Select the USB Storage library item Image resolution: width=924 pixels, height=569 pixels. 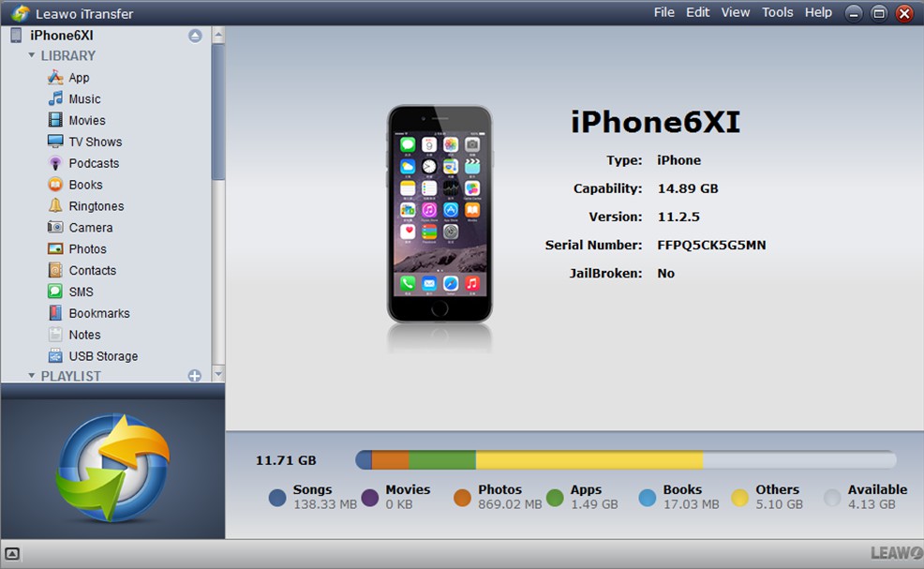click(x=103, y=356)
